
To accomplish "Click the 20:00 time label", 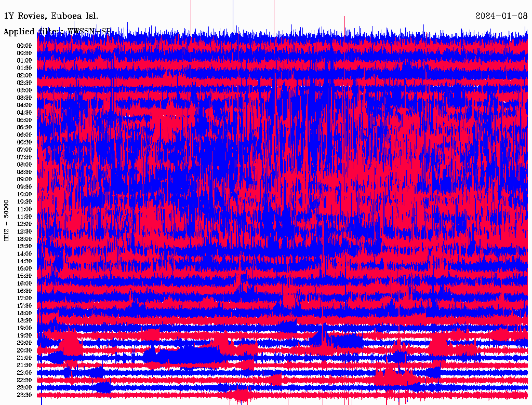I will pos(24,343).
